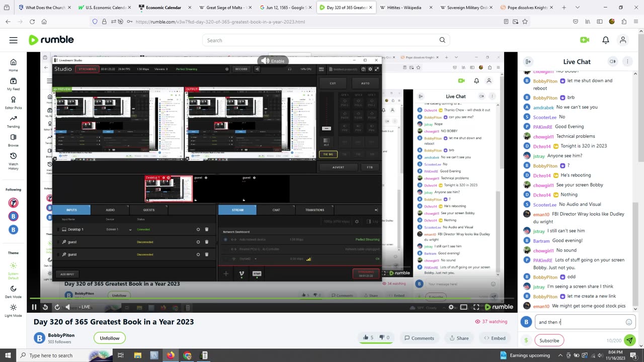Click the Rumble search box
Screen dimensions: 644x362
[x=326, y=40]
